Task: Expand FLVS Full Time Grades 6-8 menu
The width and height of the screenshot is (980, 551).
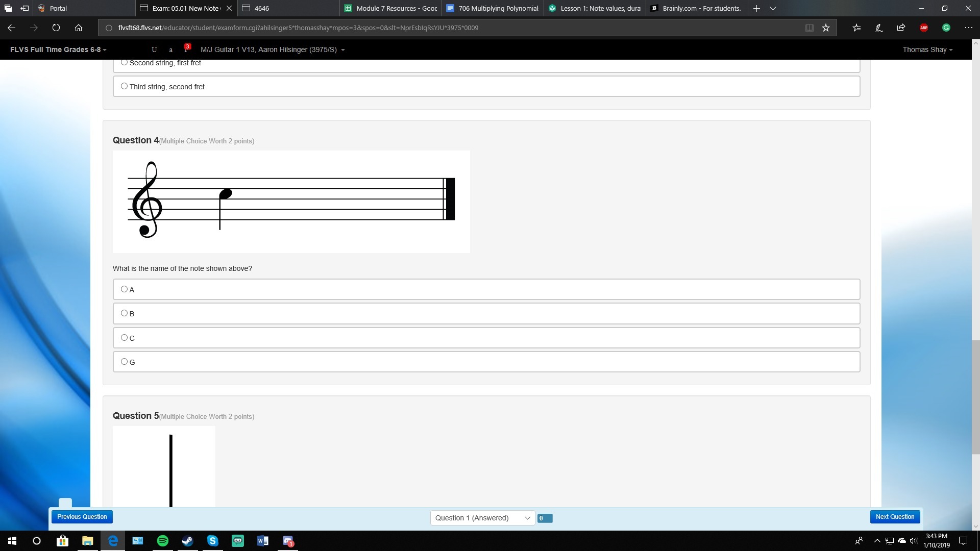Action: [58, 49]
